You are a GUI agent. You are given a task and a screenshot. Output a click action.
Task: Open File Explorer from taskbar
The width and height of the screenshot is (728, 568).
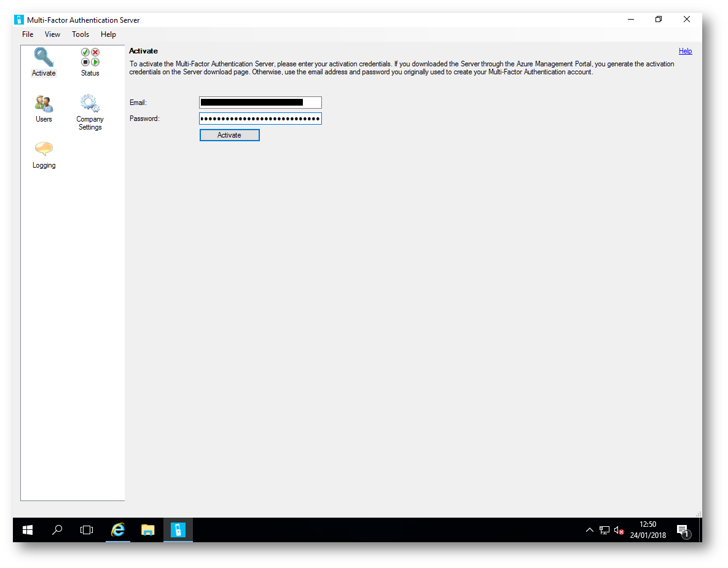tap(147, 530)
